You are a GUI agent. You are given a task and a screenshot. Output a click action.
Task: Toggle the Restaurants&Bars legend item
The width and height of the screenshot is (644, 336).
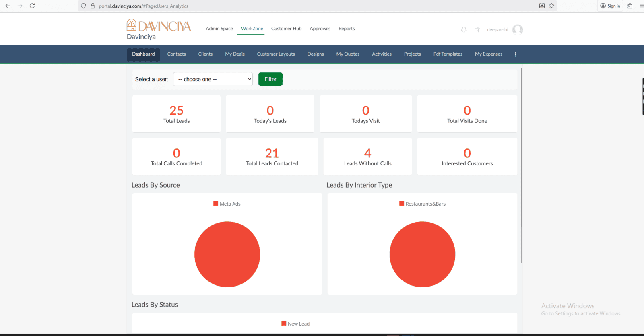point(422,204)
